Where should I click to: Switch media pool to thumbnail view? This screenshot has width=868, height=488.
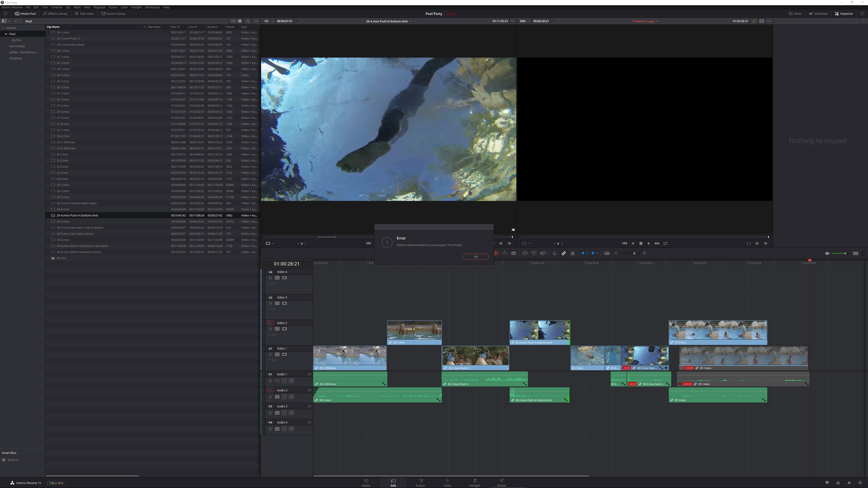click(x=233, y=21)
